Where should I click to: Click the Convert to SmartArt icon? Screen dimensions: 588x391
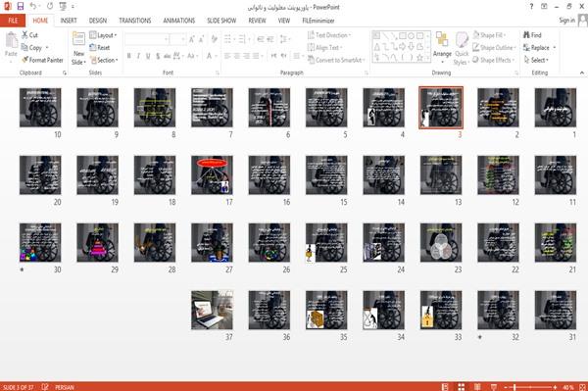point(311,60)
